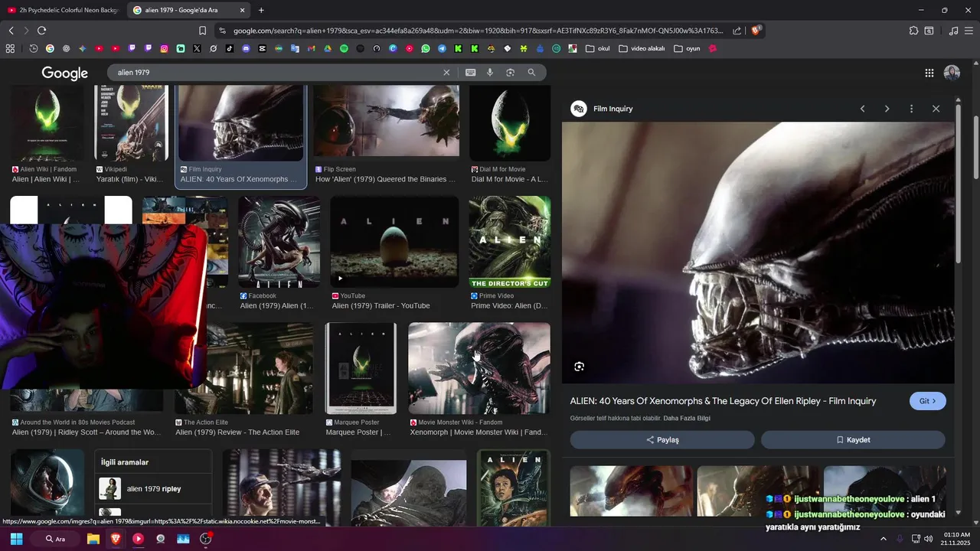The height and width of the screenshot is (551, 980).
Task: Open the Discord bookmark
Action: (246, 48)
